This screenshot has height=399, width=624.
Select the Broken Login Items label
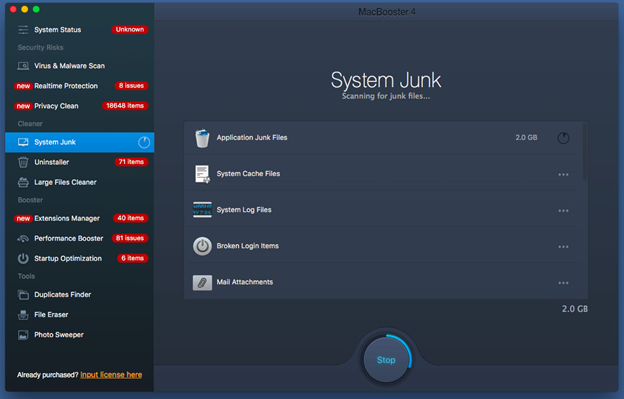(x=248, y=246)
